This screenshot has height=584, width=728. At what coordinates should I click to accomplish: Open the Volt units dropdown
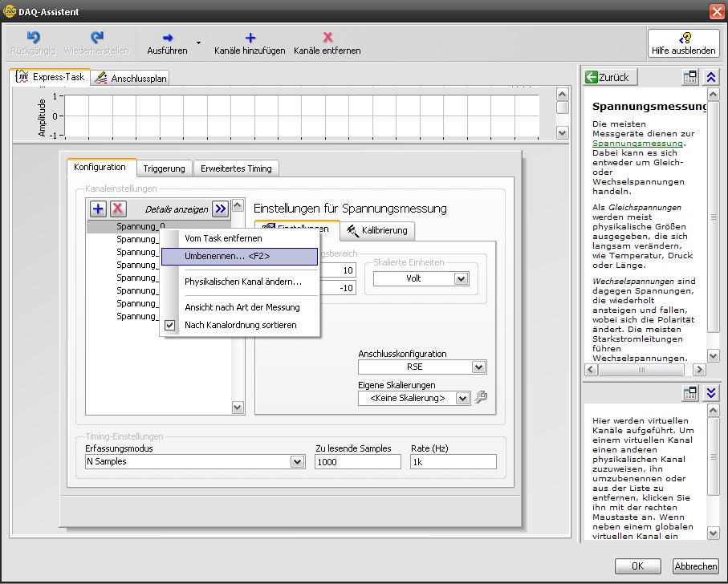point(461,279)
